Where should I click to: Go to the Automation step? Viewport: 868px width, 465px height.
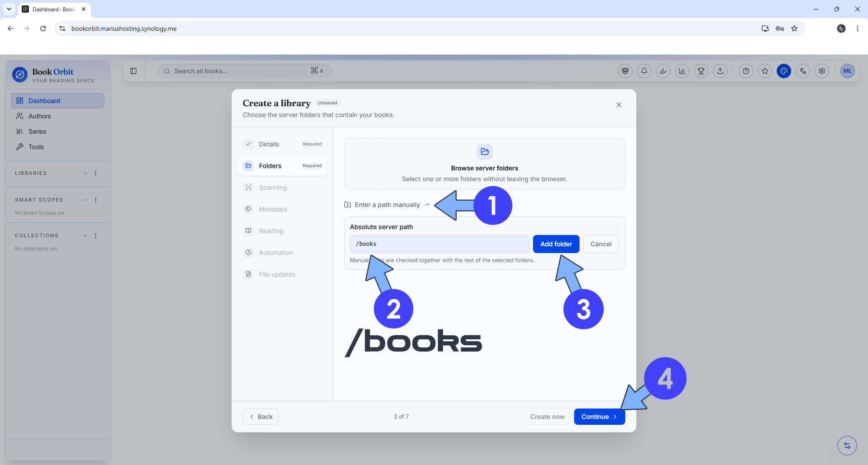(x=282, y=253)
